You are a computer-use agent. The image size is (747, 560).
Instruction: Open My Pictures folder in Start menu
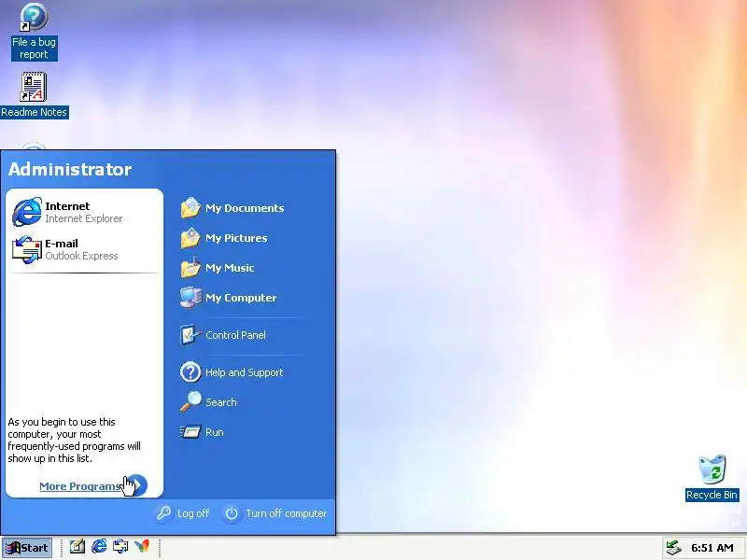pyautogui.click(x=224, y=238)
